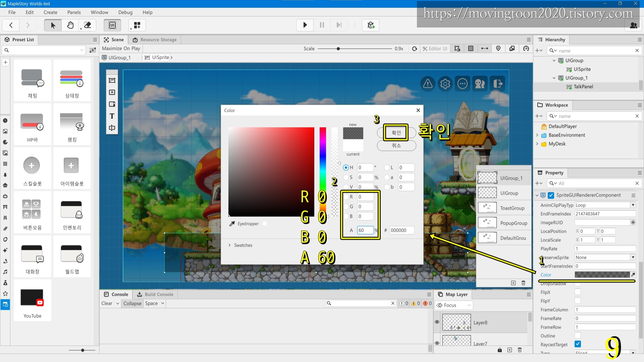Click the Color property swatch
Viewport: 644px width, 362px height.
pyautogui.click(x=602, y=275)
